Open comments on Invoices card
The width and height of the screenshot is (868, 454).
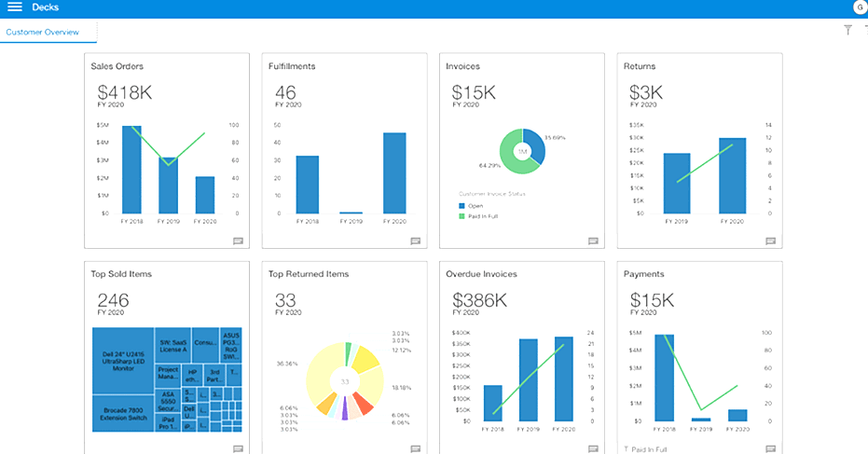[593, 241]
